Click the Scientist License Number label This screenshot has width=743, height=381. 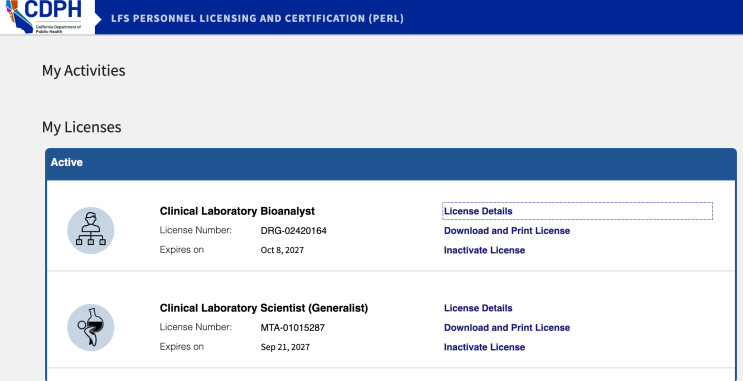pyautogui.click(x=195, y=327)
